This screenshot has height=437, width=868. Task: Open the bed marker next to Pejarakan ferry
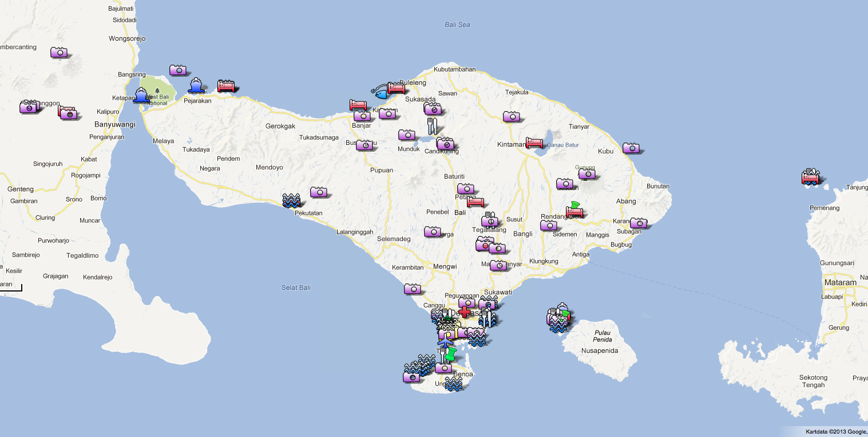point(227,86)
